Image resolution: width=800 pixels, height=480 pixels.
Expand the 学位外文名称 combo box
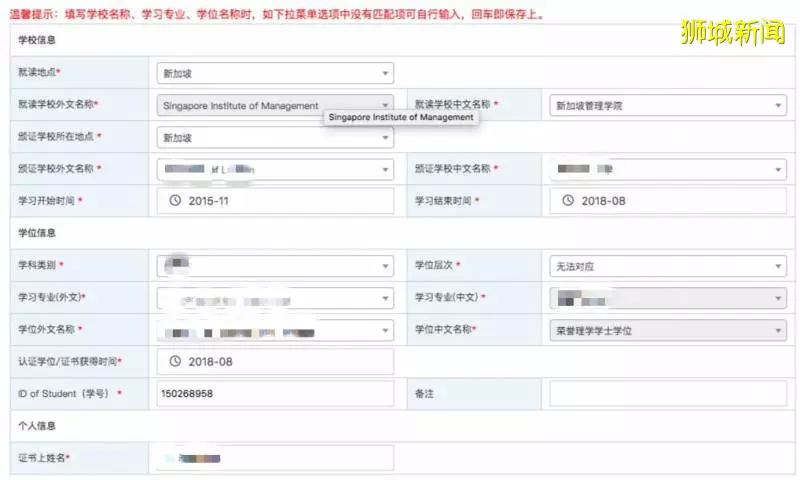pyautogui.click(x=275, y=330)
